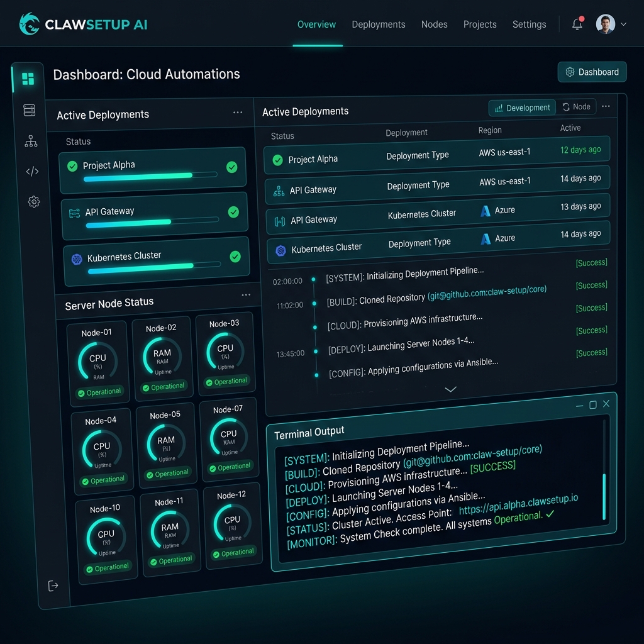
Task: Open the servers sidebar icon
Action: pyautogui.click(x=29, y=110)
